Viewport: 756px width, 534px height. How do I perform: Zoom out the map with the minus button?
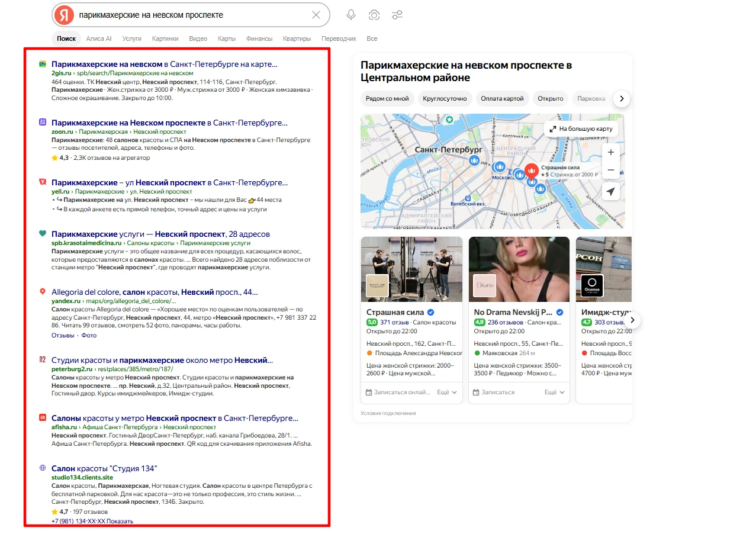click(611, 170)
